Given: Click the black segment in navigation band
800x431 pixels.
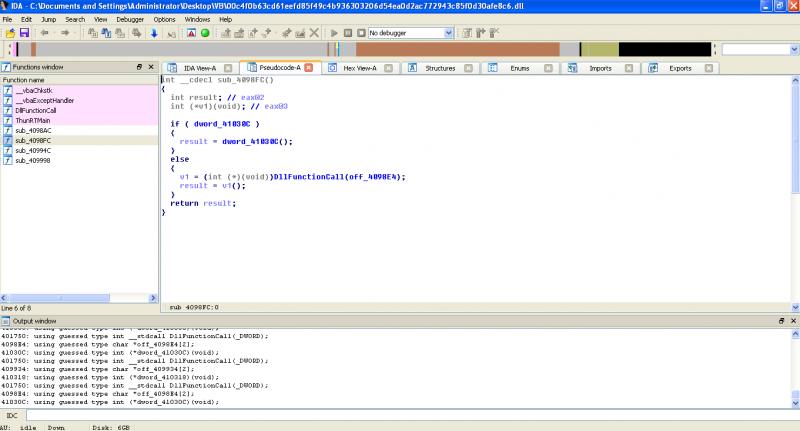Looking at the screenshot, I should (665, 49).
